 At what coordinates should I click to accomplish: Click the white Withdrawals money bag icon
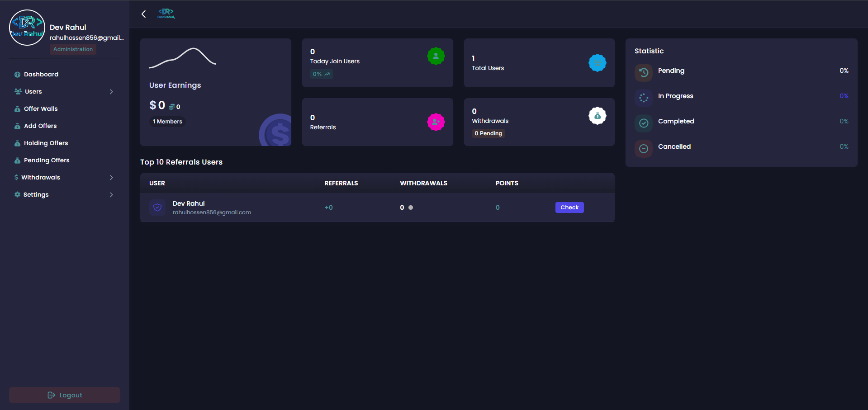[x=597, y=116]
